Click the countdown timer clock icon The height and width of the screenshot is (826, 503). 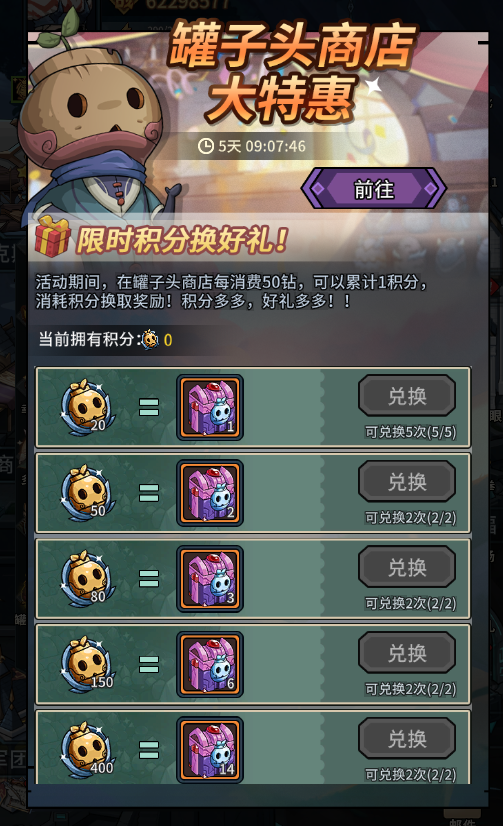[x=205, y=146]
